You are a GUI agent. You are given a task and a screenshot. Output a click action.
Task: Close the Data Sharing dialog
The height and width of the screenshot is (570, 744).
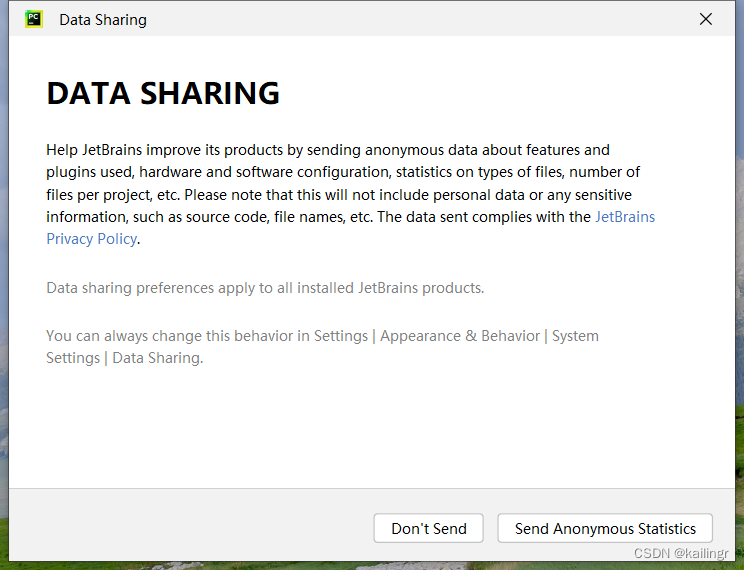[x=706, y=19]
